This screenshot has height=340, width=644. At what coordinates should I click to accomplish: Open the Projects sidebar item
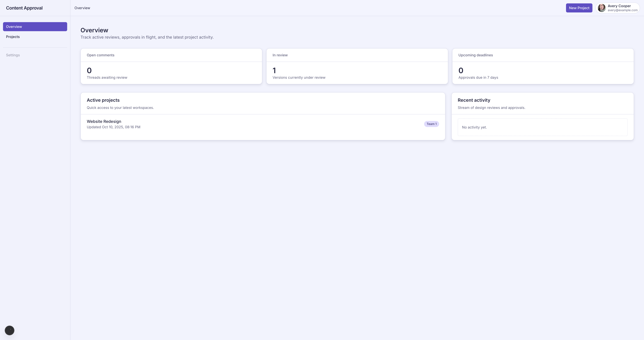coord(13,37)
